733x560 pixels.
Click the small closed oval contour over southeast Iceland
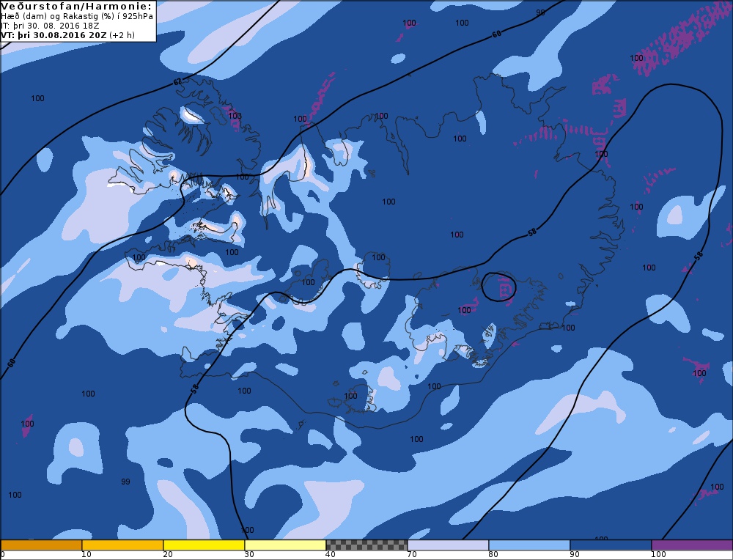498,287
